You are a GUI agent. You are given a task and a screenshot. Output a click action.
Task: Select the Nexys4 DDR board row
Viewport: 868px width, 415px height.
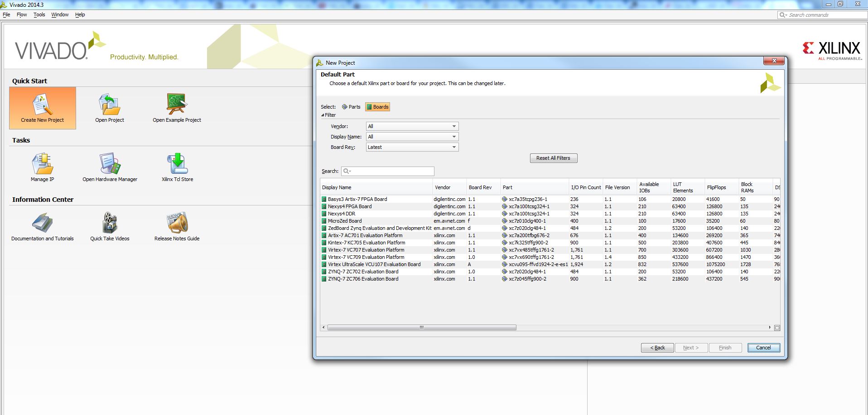click(550, 214)
